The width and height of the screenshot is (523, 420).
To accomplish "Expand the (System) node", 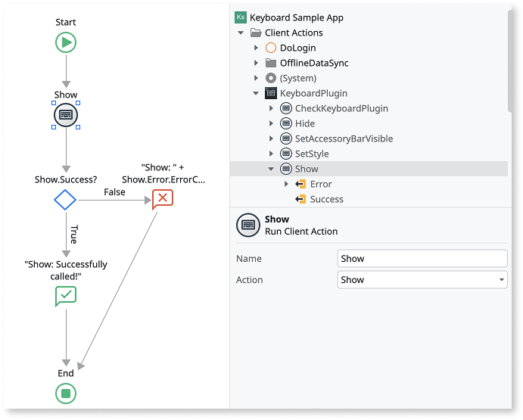I will (256, 78).
